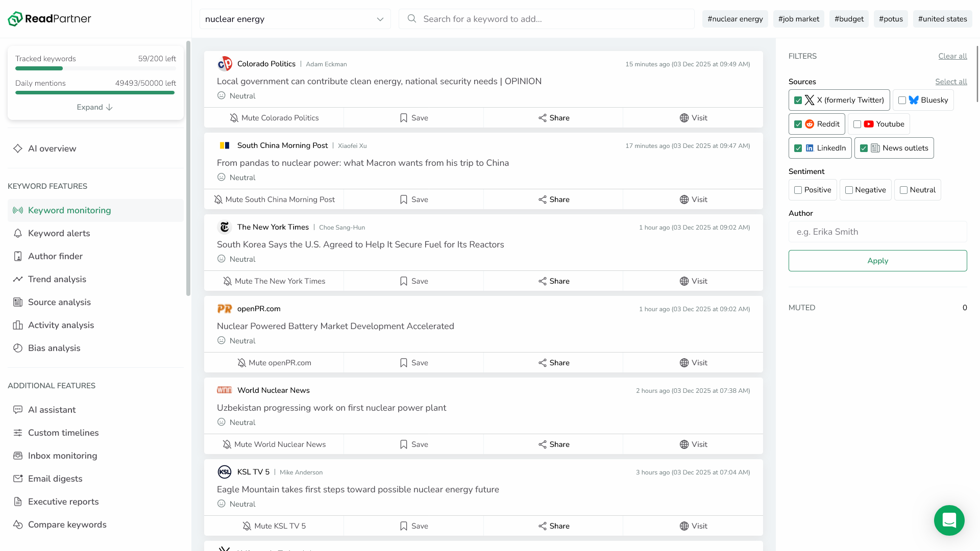980x551 pixels.
Task: Uncheck the Reddit source filter
Action: click(799, 124)
